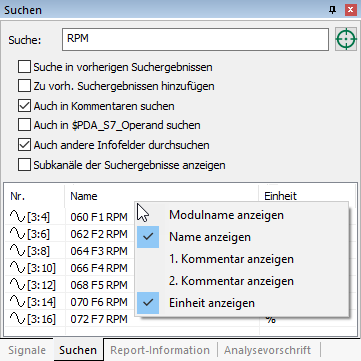
Task: Uncheck Auch andere Infofelder durchsuchen
Action: (x=24, y=145)
